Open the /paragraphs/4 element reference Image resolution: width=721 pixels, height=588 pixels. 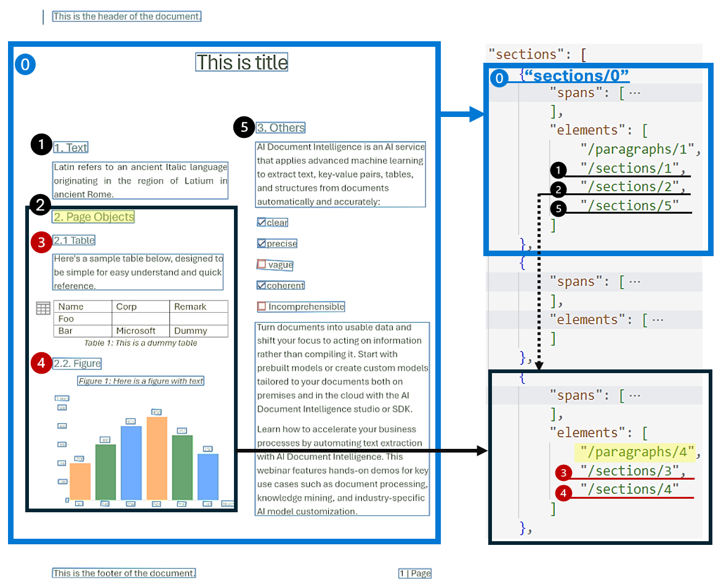(x=635, y=451)
